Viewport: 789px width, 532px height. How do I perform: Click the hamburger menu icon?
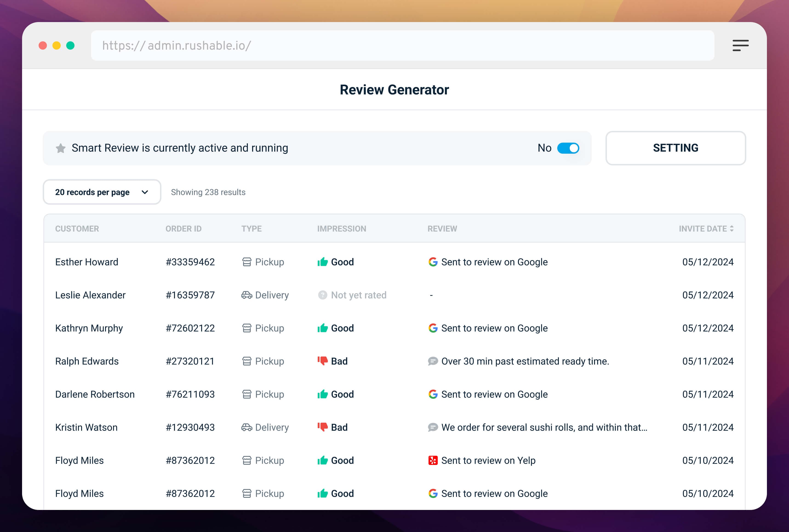[x=740, y=45]
